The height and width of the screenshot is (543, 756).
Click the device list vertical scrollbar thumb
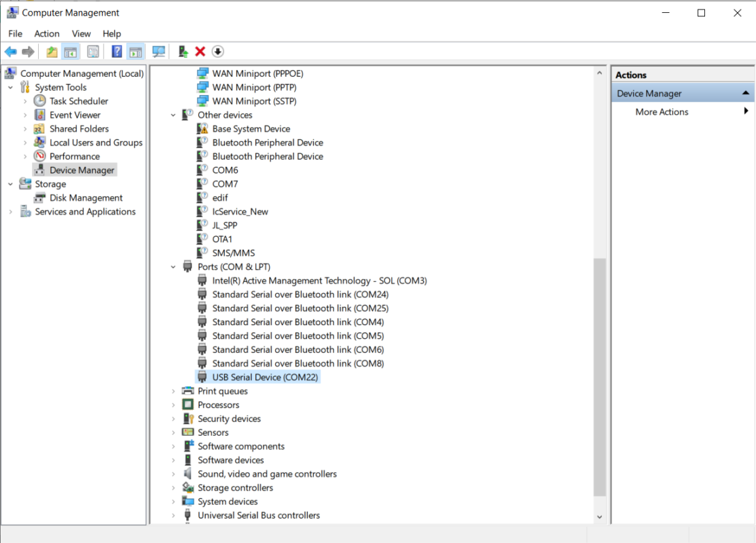(x=599, y=377)
